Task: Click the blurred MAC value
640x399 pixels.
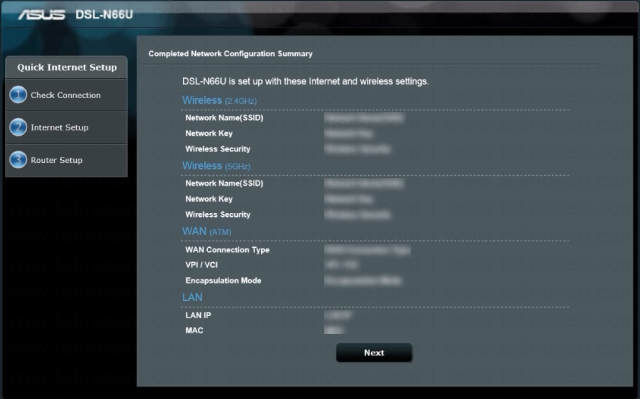Action: tap(334, 330)
